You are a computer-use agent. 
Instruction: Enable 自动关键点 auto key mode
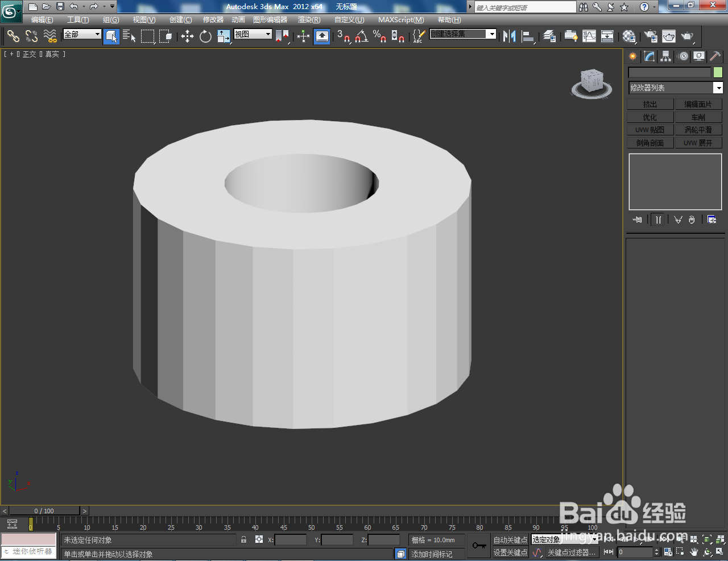click(x=511, y=539)
